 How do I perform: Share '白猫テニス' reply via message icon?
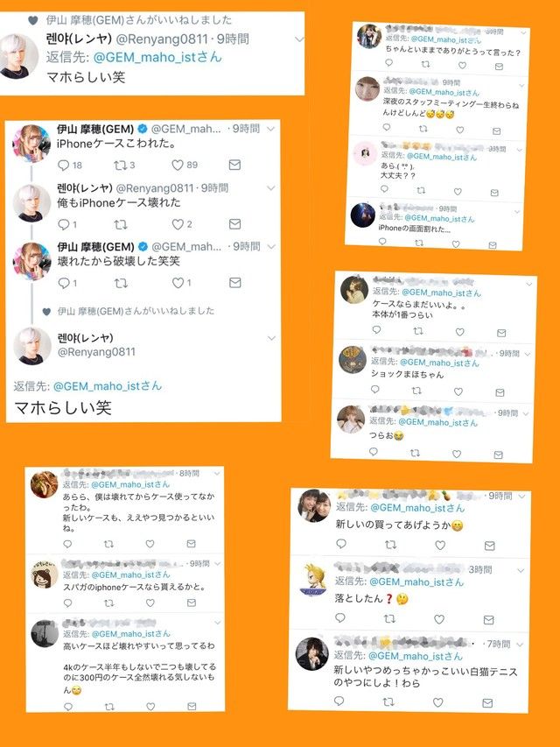[x=487, y=702]
